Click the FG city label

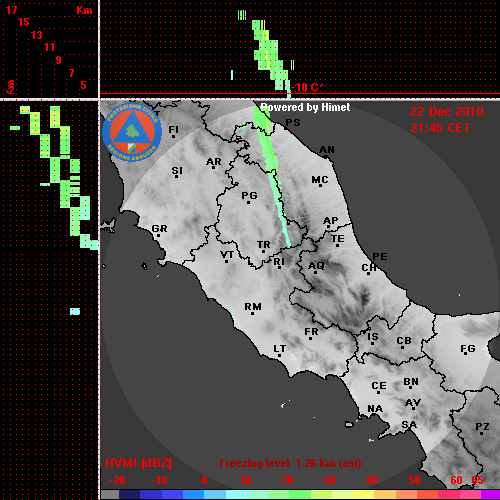tap(468, 349)
